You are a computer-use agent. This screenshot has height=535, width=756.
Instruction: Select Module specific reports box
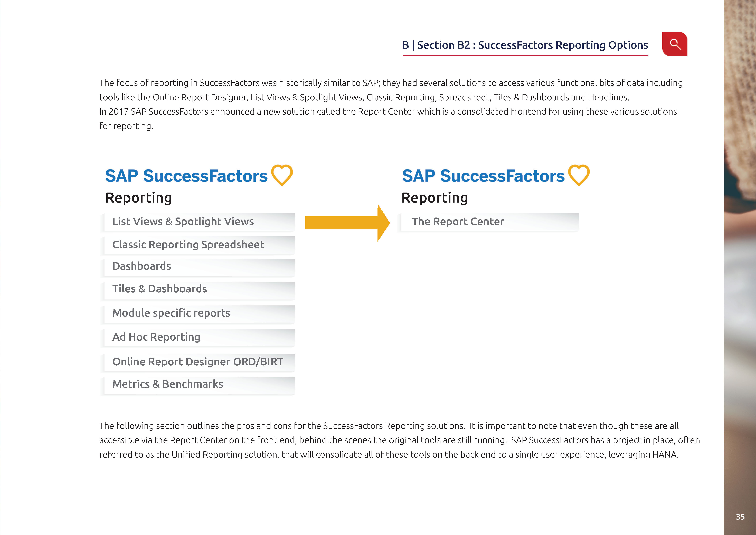tap(198, 314)
